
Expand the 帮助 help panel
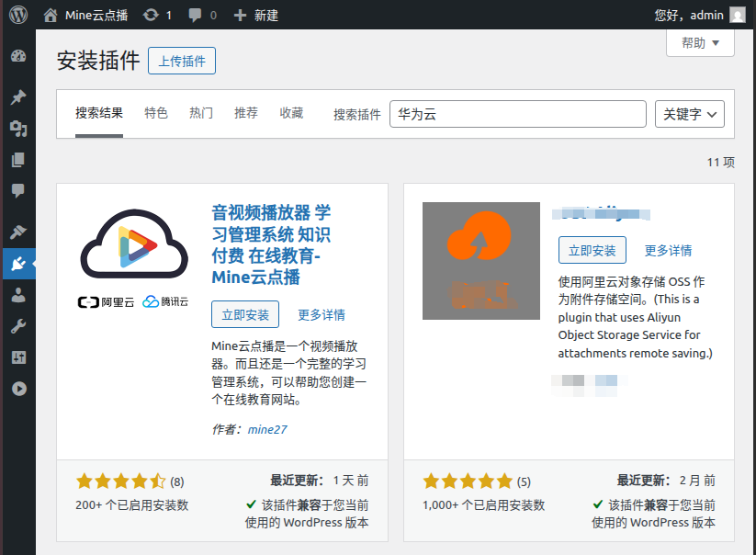[700, 43]
